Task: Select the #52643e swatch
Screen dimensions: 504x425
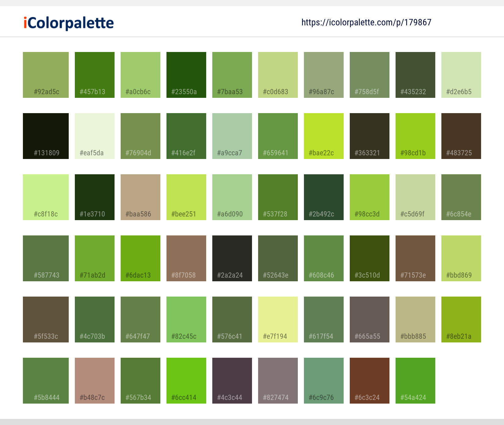Action: [278, 258]
